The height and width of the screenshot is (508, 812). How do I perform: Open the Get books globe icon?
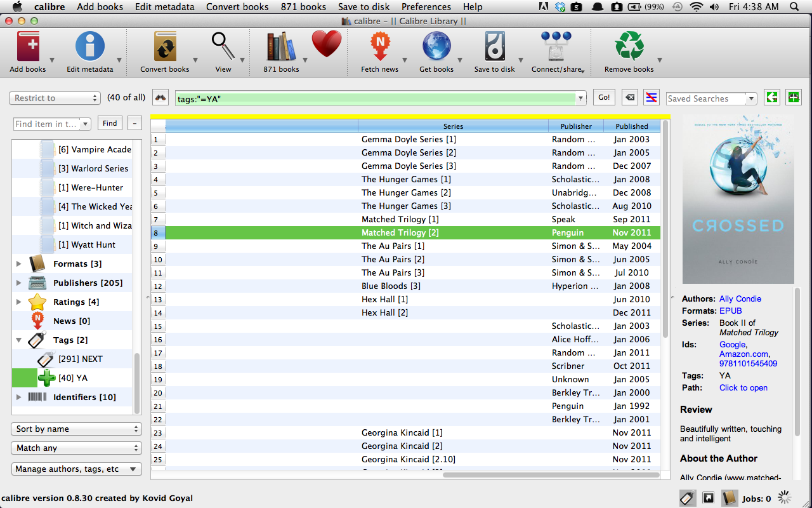coord(436,47)
